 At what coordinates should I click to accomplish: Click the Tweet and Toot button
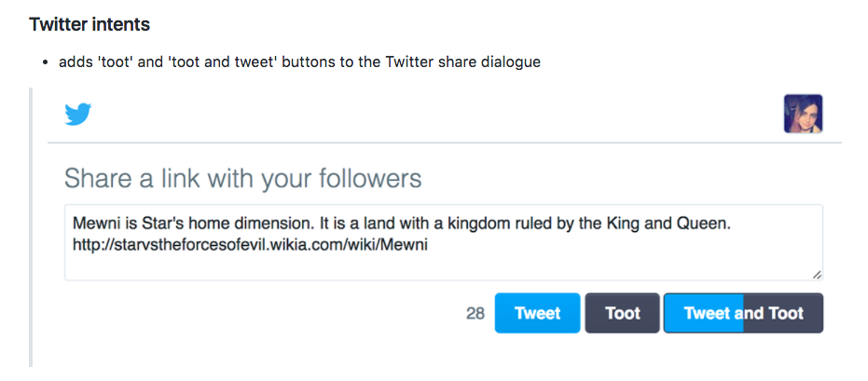(743, 313)
